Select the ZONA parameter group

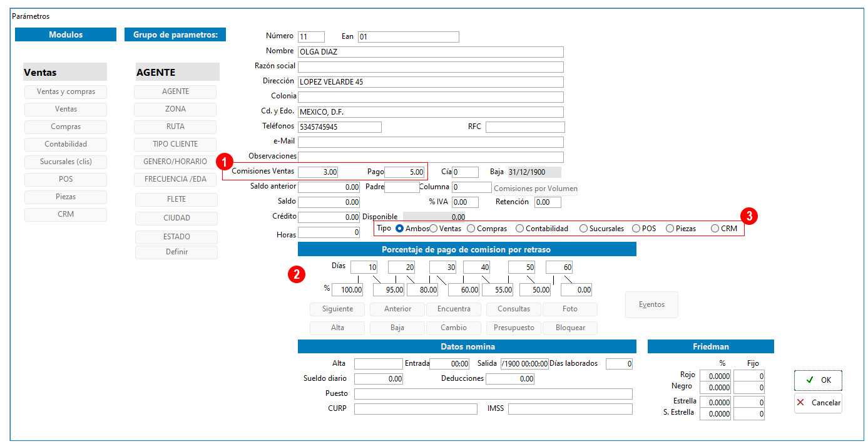click(175, 109)
